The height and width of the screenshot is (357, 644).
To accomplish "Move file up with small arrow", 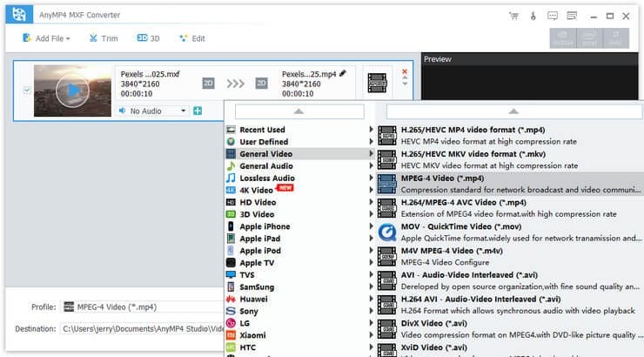I will [405, 77].
